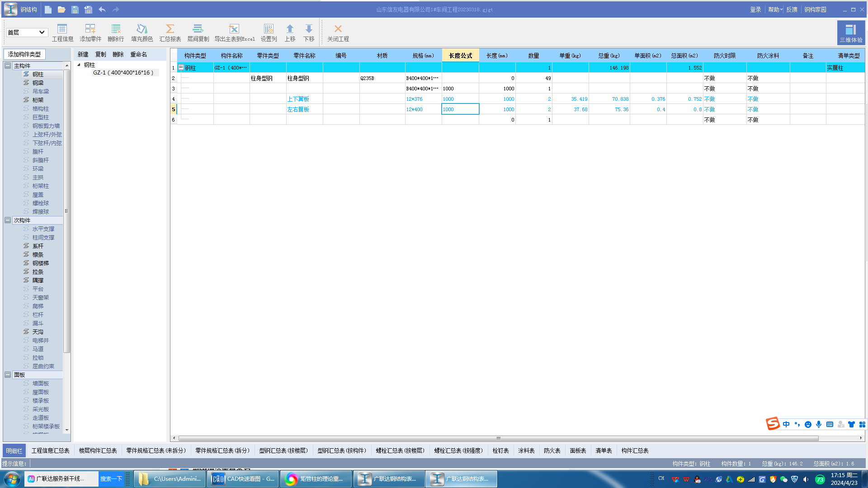Collapse the 面板 category
This screenshot has width=868, height=488.
tap(8, 375)
